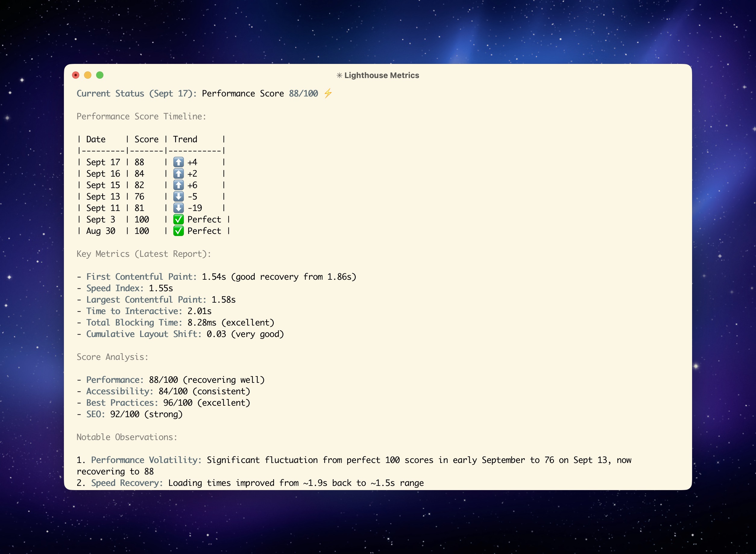Viewport: 756px width, 554px height.
Task: Click the score '82' for Sept 15
Action: click(x=139, y=185)
